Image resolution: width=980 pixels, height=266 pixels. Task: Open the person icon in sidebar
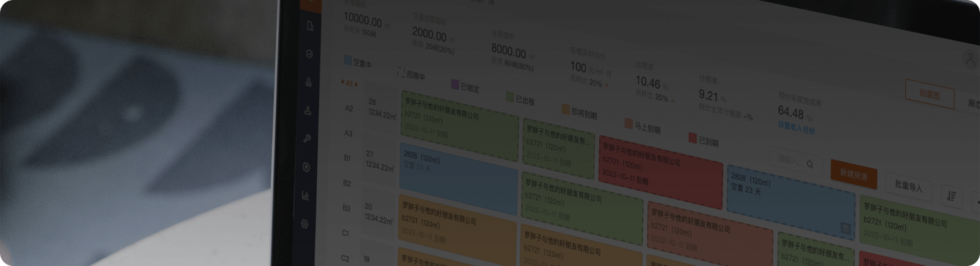[308, 111]
